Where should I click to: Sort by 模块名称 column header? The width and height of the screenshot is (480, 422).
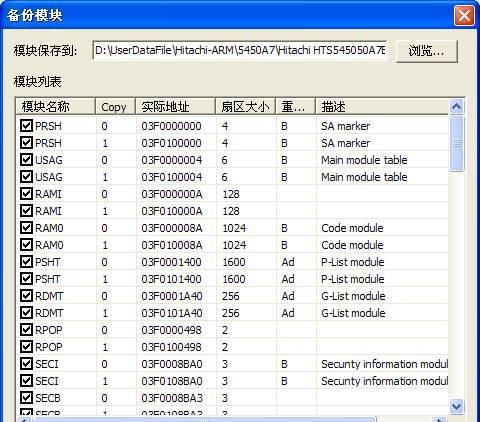tap(56, 107)
